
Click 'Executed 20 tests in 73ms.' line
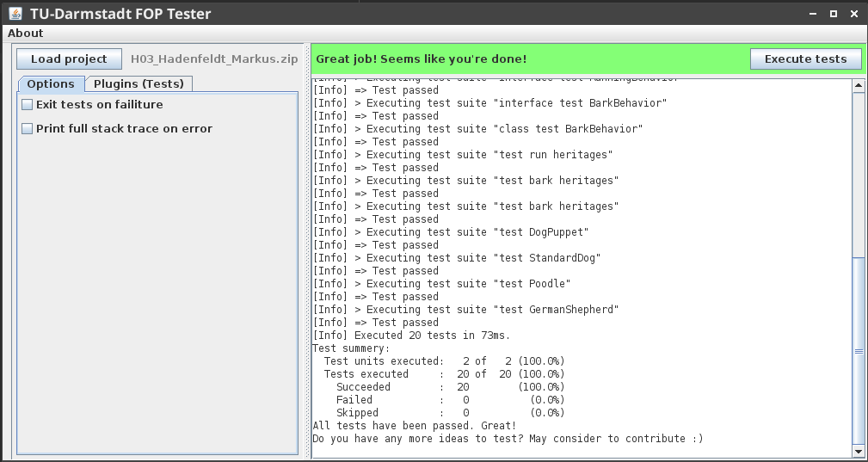[x=411, y=336]
